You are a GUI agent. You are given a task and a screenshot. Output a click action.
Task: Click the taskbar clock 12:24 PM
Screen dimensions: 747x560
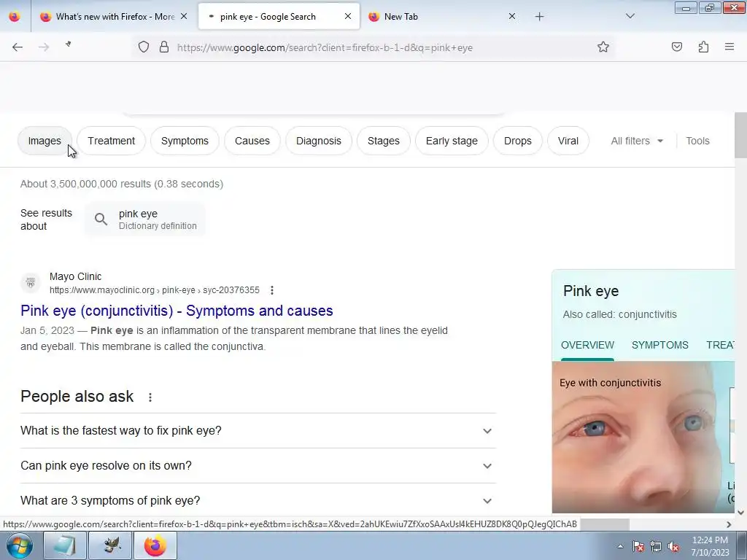710,546
